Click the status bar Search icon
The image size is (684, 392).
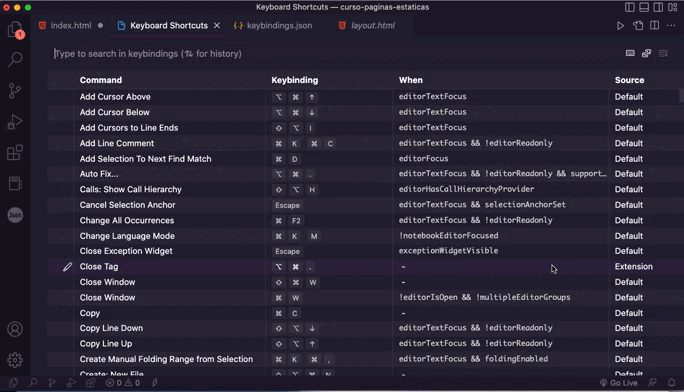[33, 383]
